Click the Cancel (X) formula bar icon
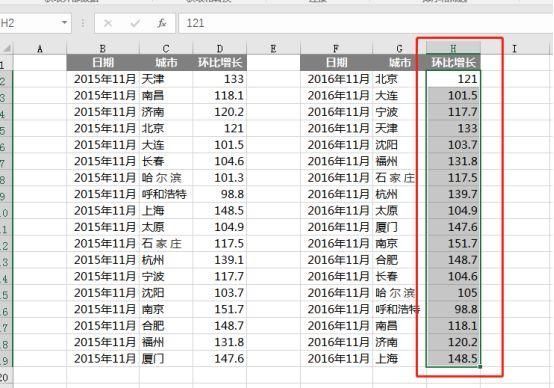The image size is (554, 388). tap(108, 23)
